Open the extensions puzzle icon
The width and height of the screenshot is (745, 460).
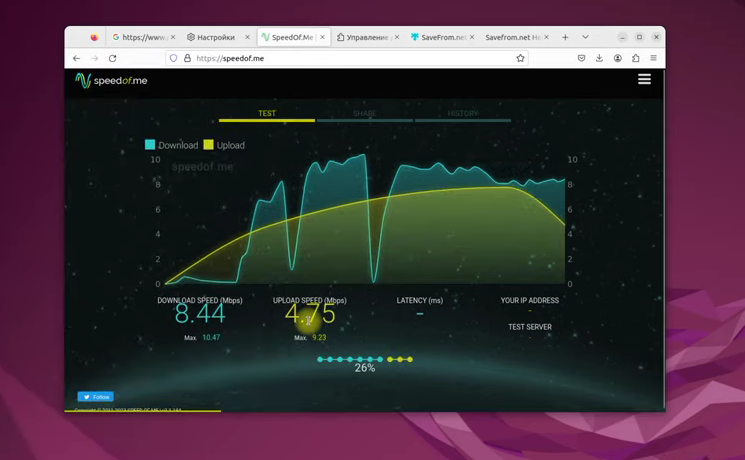pyautogui.click(x=636, y=58)
